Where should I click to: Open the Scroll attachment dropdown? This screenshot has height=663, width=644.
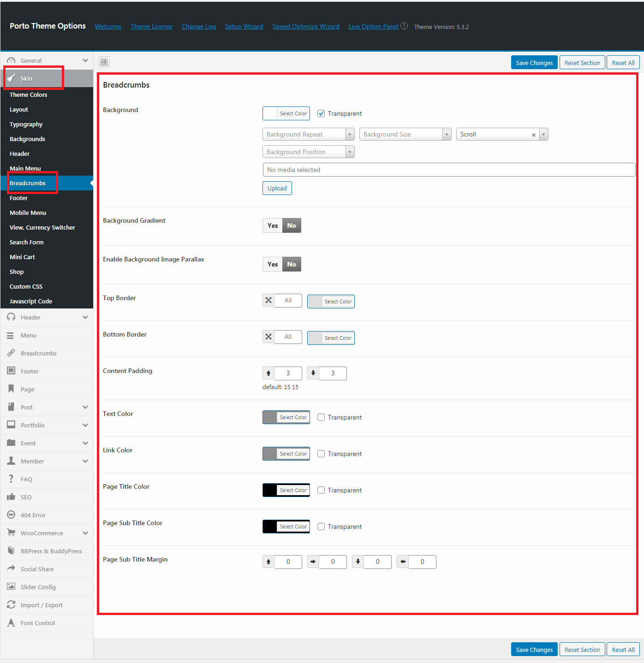pyautogui.click(x=502, y=134)
